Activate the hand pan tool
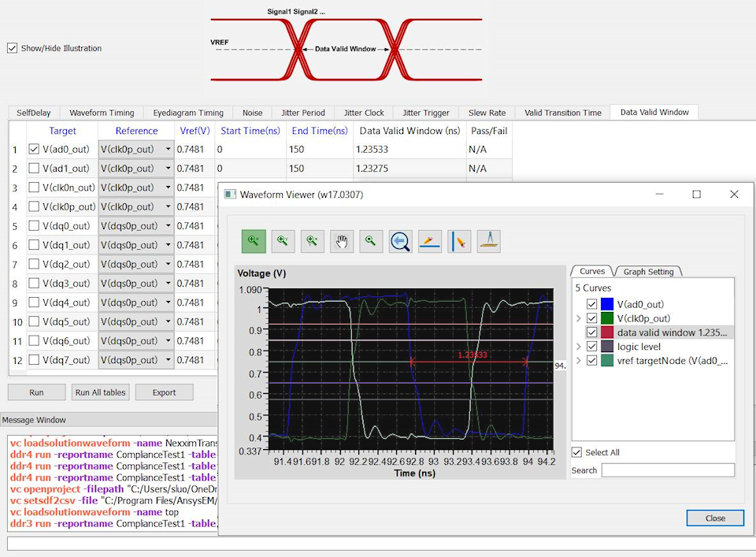The width and height of the screenshot is (756, 557). click(x=342, y=241)
